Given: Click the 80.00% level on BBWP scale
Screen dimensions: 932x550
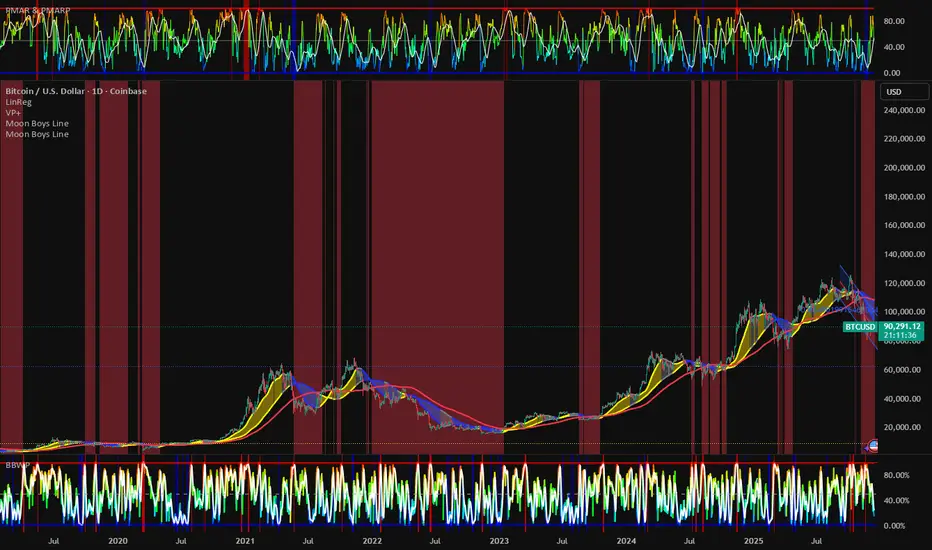Looking at the screenshot, I should point(896,475).
